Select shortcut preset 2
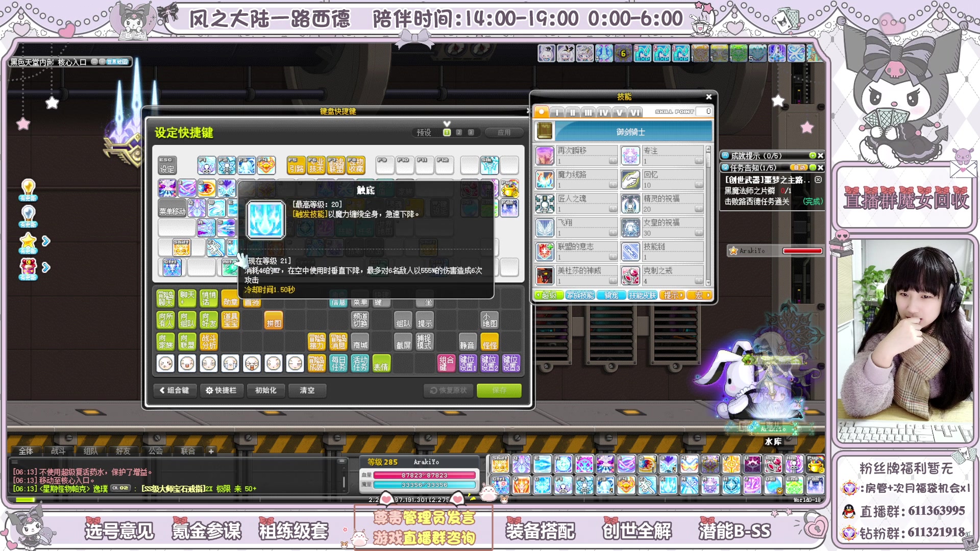 click(459, 133)
